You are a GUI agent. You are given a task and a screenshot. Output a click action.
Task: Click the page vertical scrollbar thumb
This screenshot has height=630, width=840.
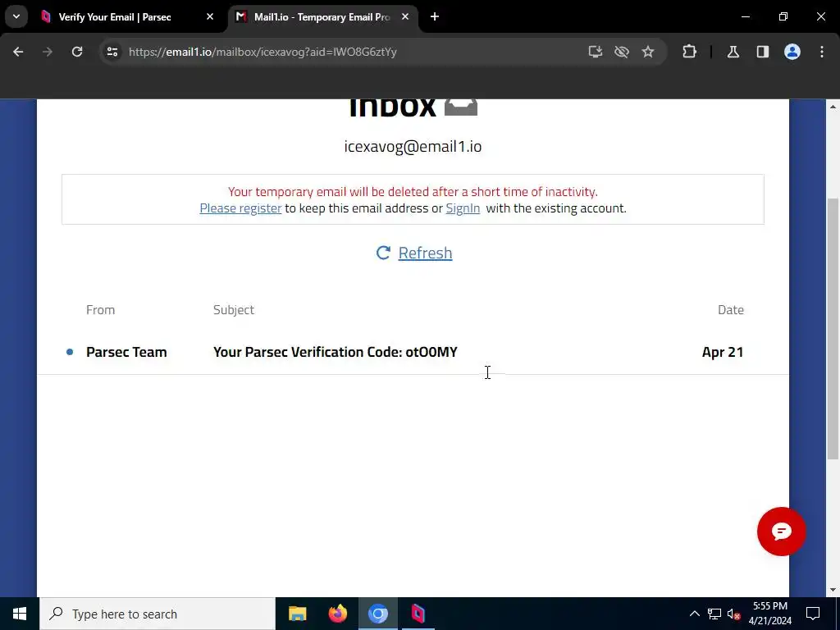(833, 328)
